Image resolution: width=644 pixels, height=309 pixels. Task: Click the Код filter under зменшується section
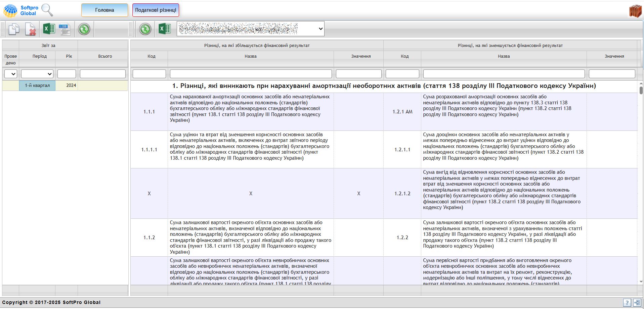pyautogui.click(x=402, y=74)
